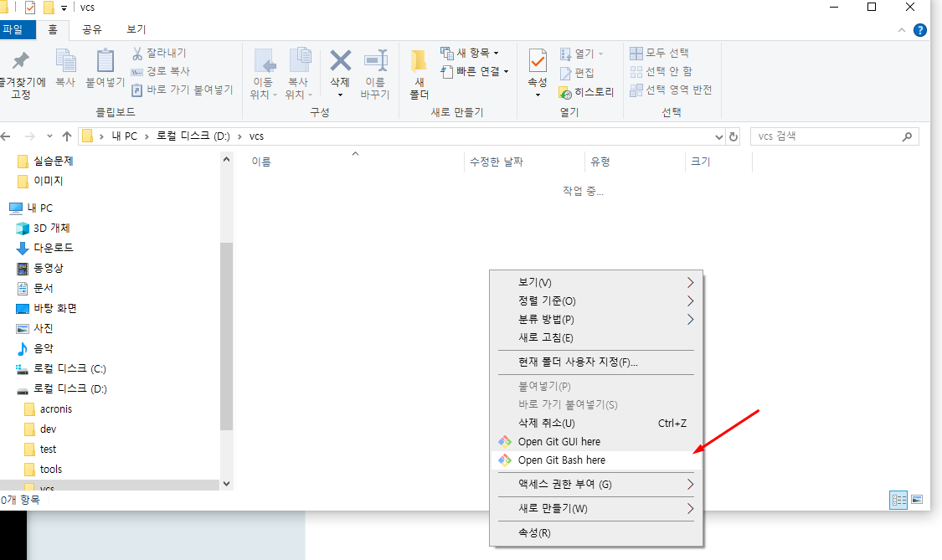
Task: Select the acronis folder in tree
Action: point(49,409)
